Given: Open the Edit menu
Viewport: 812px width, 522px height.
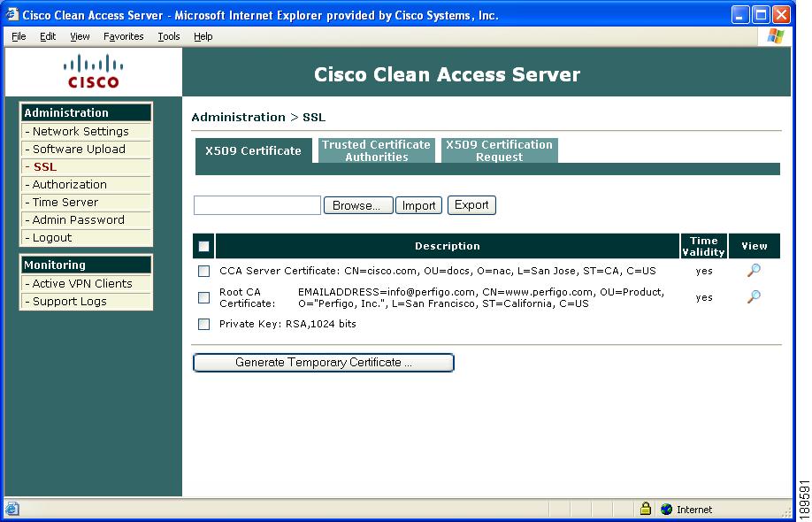Looking at the screenshot, I should (x=48, y=36).
